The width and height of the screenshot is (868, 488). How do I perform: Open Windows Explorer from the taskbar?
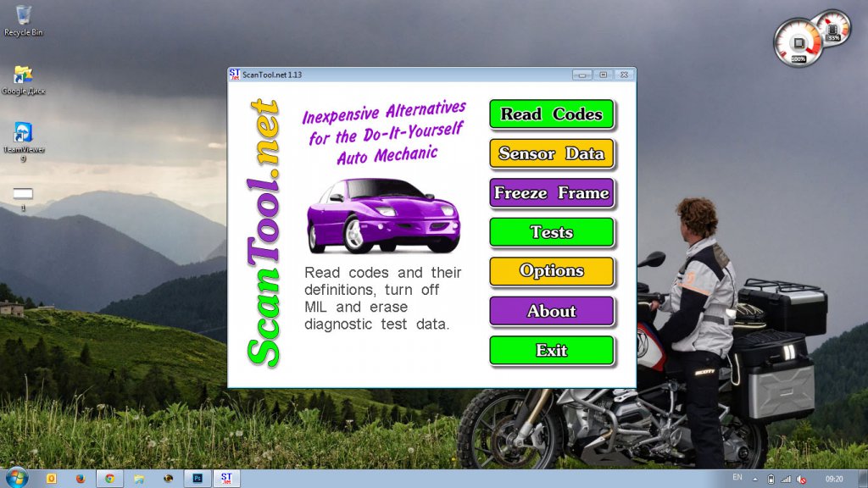coord(139,479)
